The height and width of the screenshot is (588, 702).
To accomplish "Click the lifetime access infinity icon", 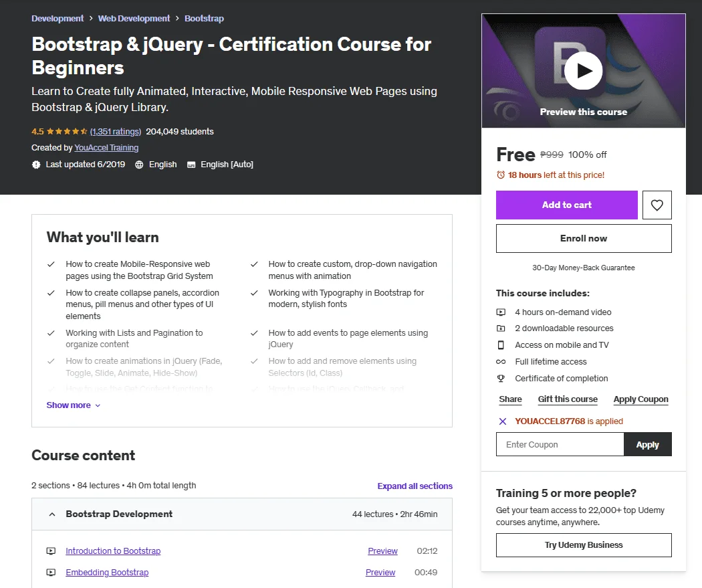I will click(501, 362).
